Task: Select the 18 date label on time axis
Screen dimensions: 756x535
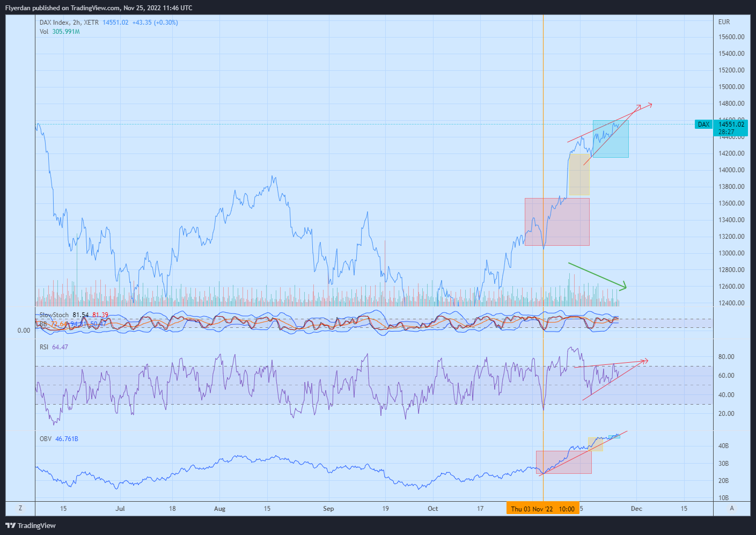Action: pyautogui.click(x=172, y=509)
